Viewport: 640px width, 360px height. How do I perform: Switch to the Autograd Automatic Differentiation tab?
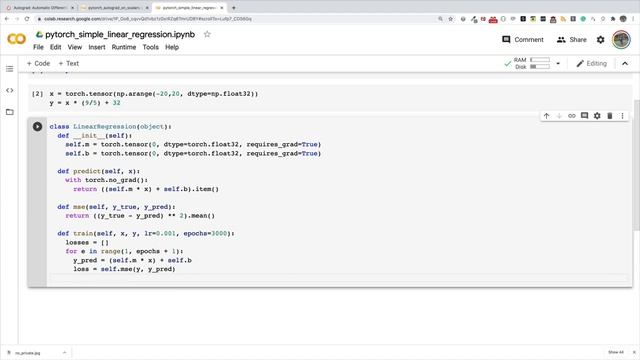[x=40, y=8]
